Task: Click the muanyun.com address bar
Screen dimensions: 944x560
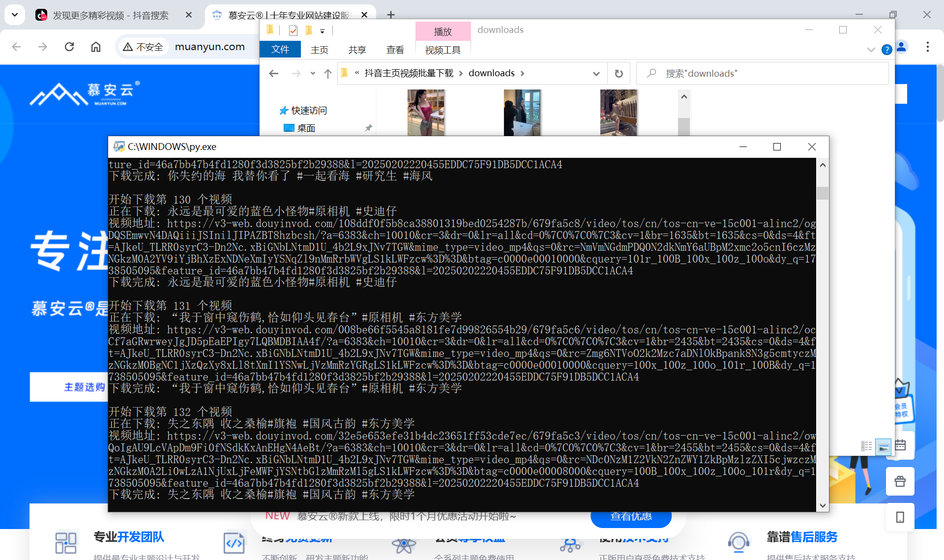Action: (x=210, y=47)
